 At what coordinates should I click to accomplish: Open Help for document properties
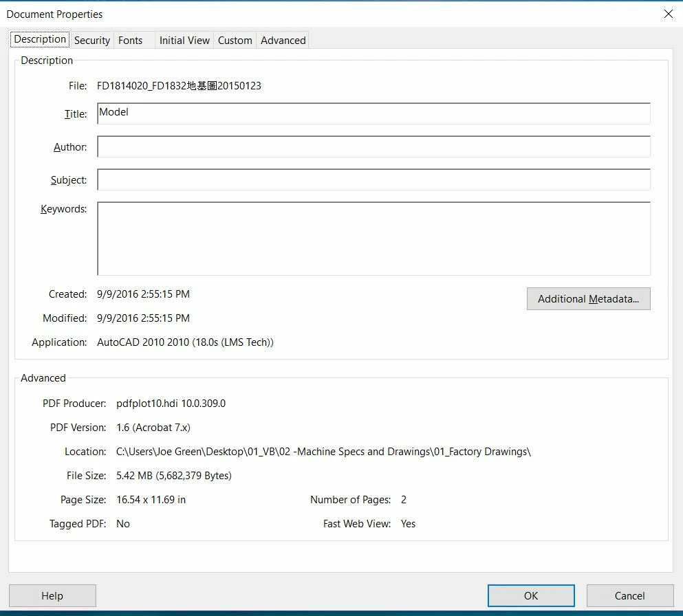tap(52, 595)
